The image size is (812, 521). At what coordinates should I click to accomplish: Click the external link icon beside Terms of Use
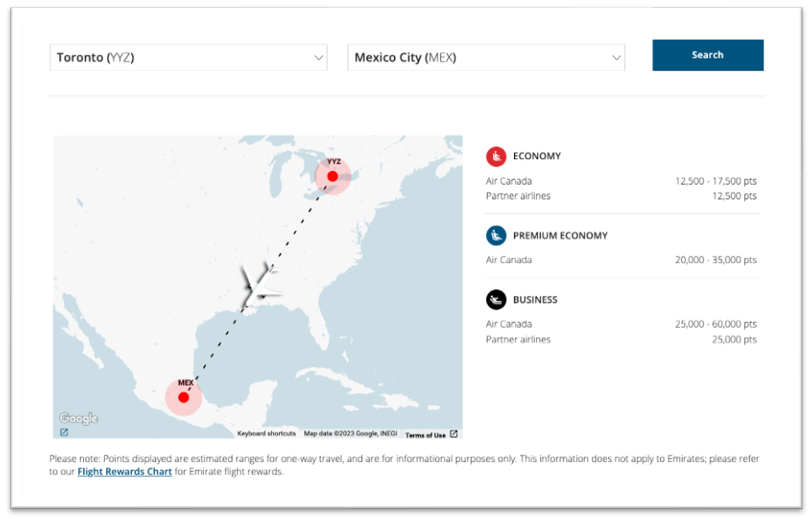click(453, 434)
